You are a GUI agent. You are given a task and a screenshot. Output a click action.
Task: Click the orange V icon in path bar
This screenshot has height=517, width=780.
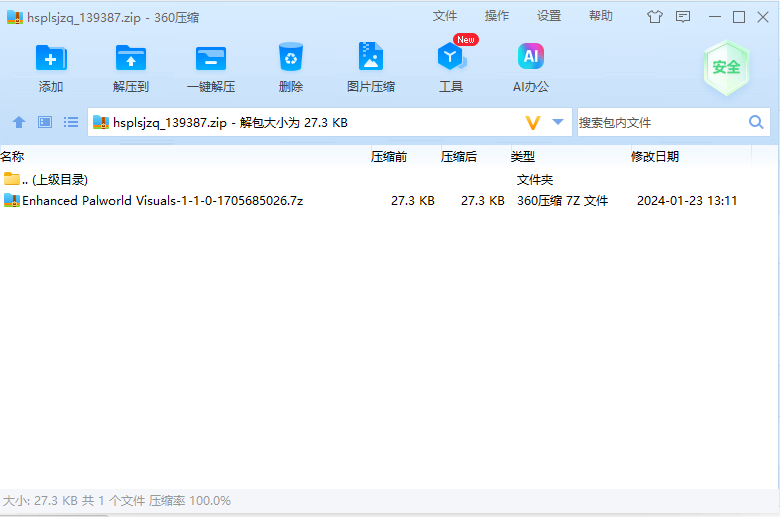[x=533, y=122]
